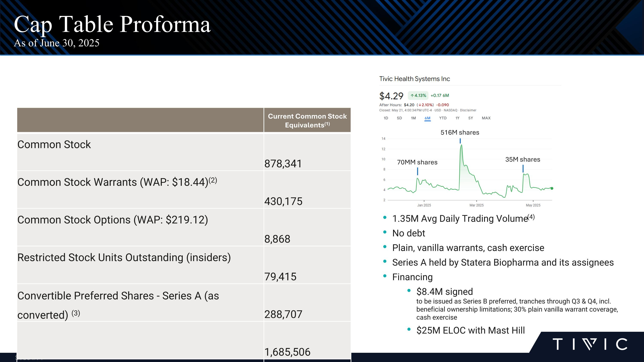
Task: Show MAX price history range
Action: click(x=486, y=118)
